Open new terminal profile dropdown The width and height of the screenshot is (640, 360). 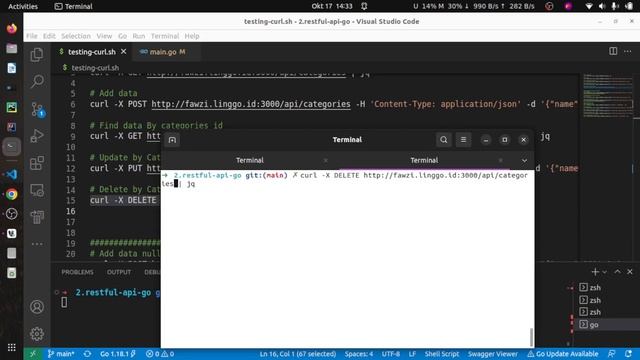604,272
